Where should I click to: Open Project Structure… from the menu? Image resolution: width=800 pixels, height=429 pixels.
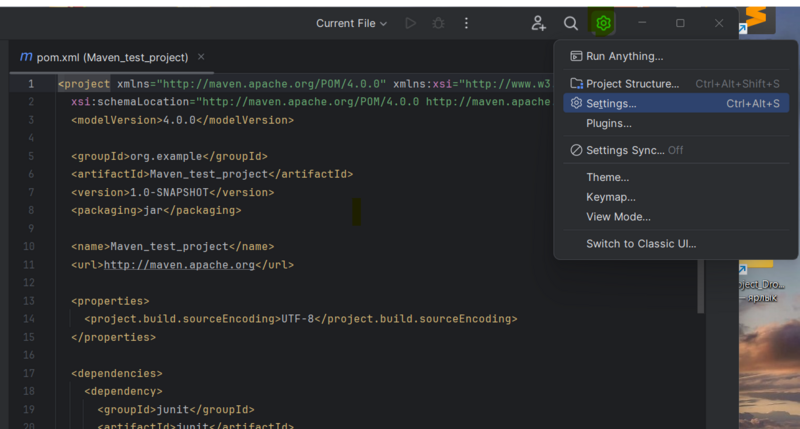click(676, 84)
